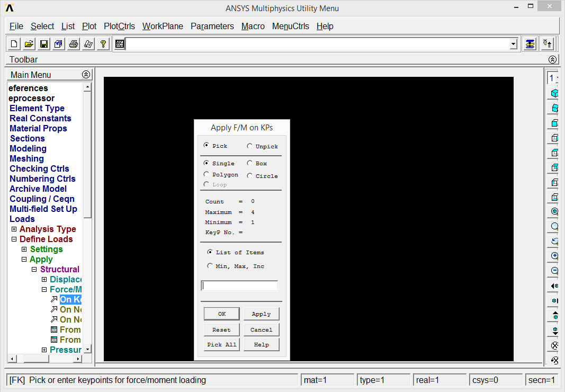
Task: Click OK in the Apply F/M dialog
Action: [x=221, y=314]
